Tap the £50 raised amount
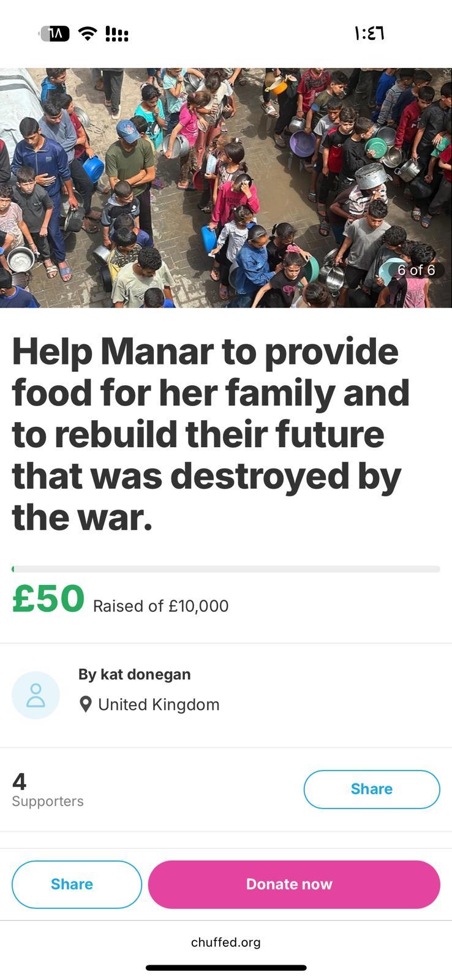452x980 pixels. click(48, 599)
